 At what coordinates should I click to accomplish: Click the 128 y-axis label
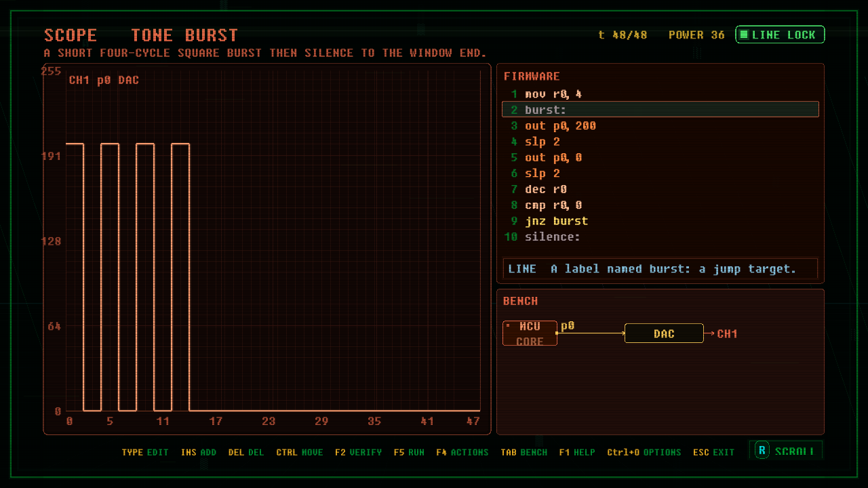(52, 241)
